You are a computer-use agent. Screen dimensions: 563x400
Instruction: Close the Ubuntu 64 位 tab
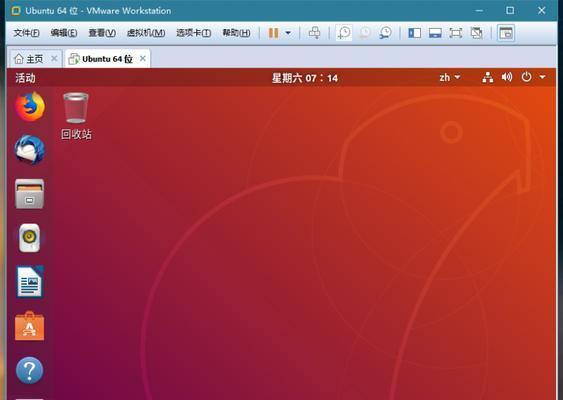[x=143, y=59]
